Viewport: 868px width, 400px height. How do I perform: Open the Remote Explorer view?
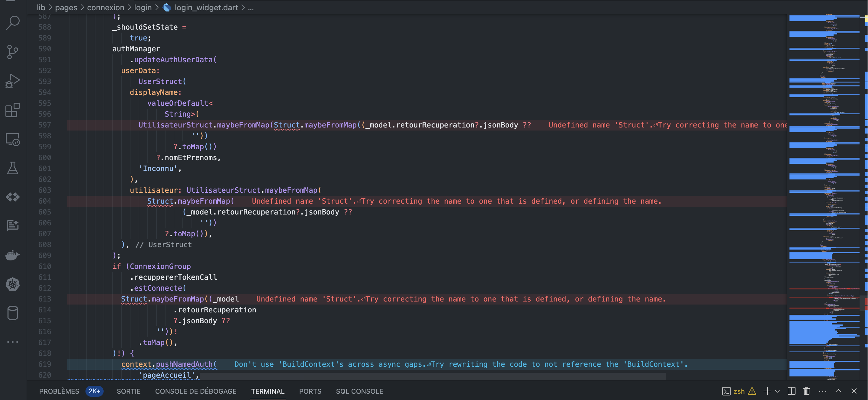click(13, 139)
